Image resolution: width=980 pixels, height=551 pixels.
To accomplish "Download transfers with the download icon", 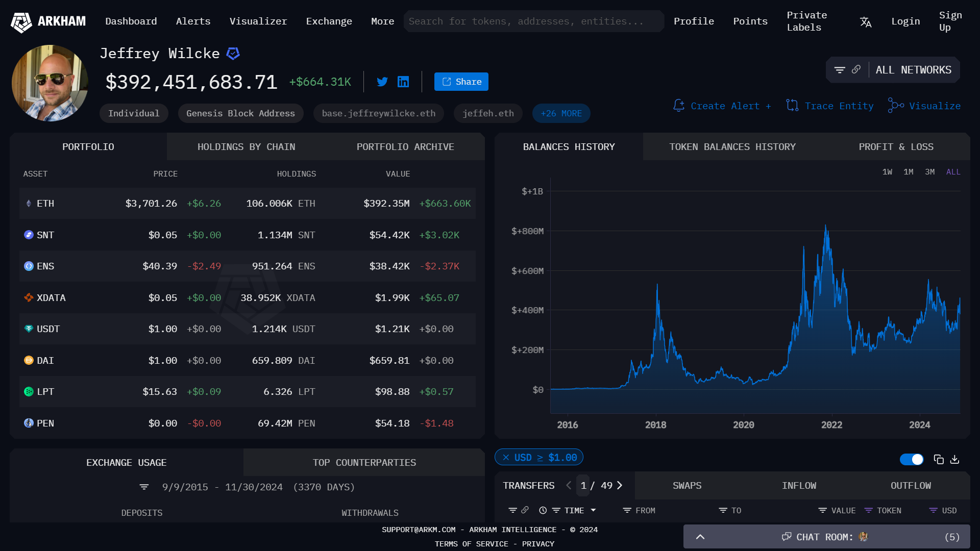I will pyautogui.click(x=954, y=459).
